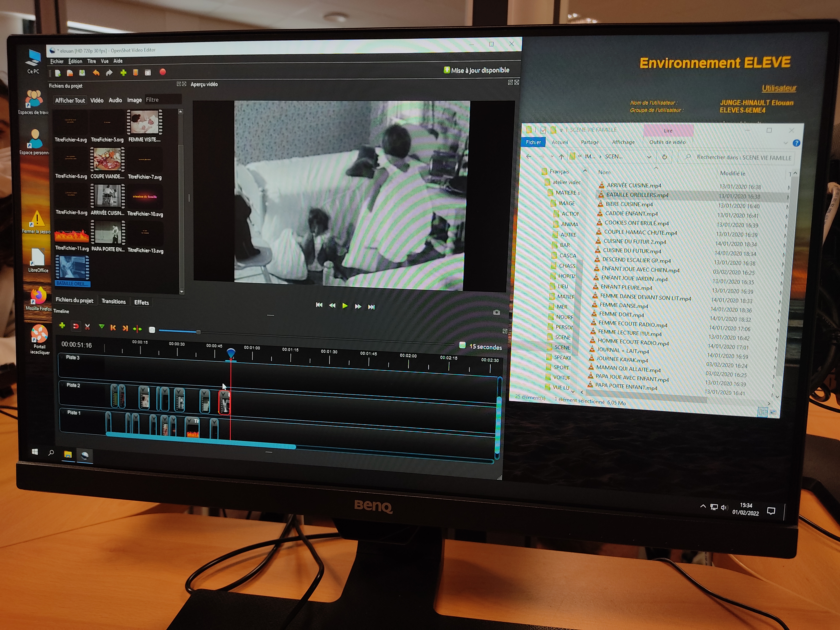Click the timeline zoom slider handle
The width and height of the screenshot is (840, 630).
198,332
